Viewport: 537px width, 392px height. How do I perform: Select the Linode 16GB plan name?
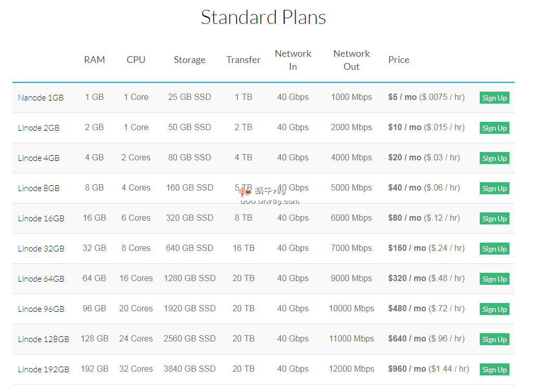point(41,219)
